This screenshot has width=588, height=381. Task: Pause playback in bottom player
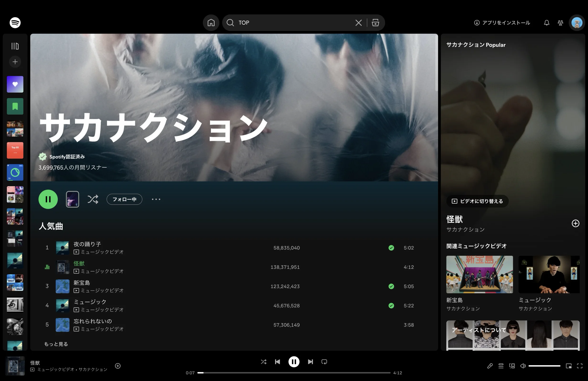point(294,362)
